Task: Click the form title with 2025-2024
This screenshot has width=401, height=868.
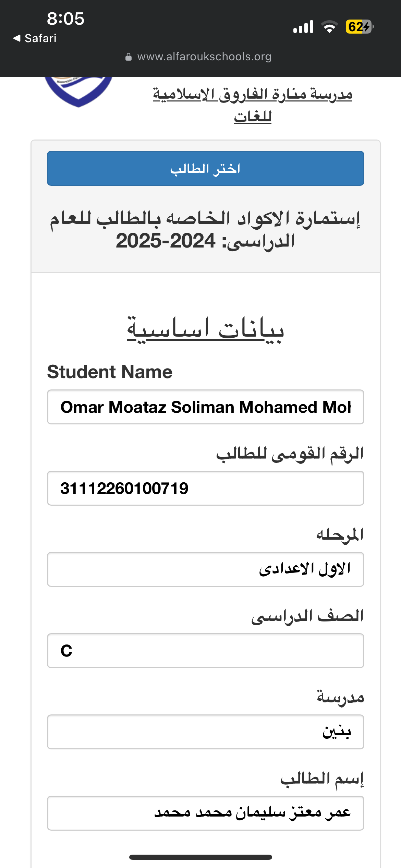Action: pyautogui.click(x=205, y=230)
